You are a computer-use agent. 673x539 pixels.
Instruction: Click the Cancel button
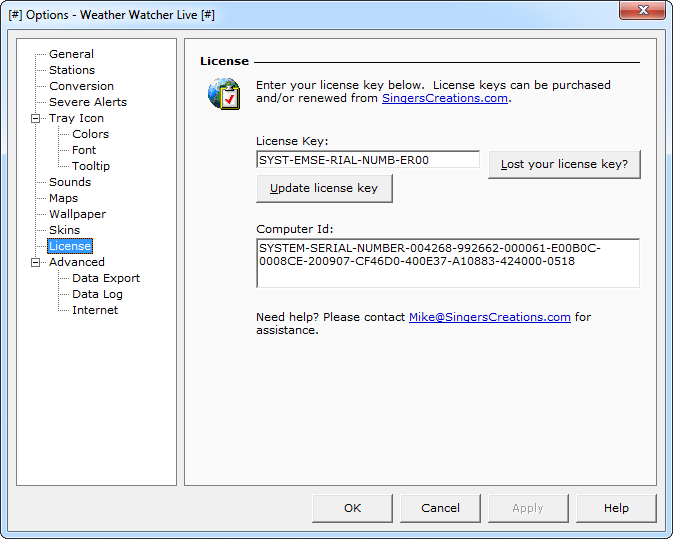[x=440, y=508]
